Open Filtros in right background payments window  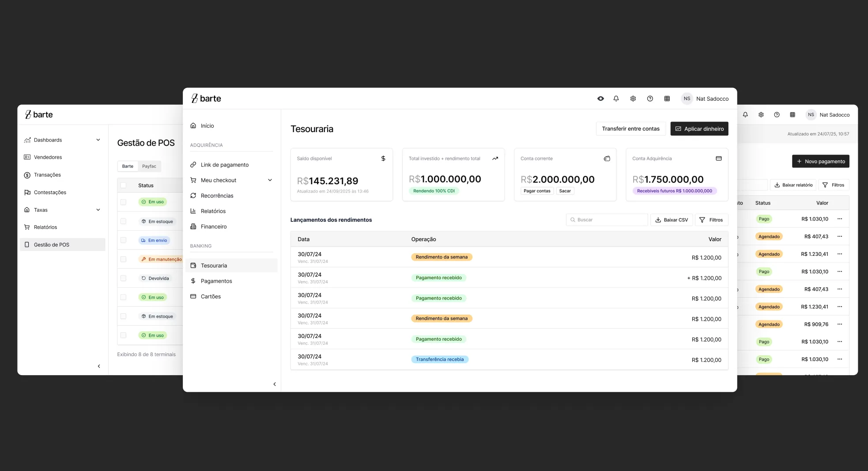coord(834,185)
